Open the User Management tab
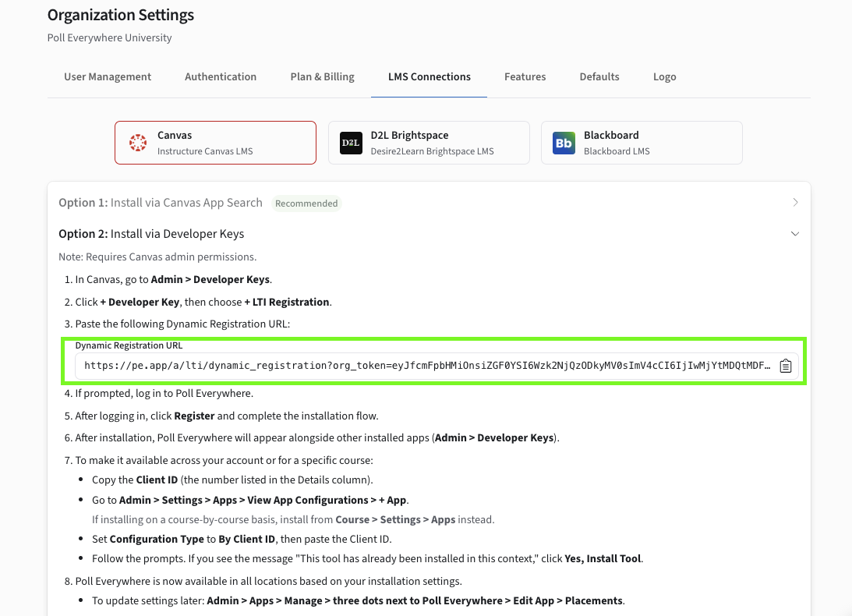The width and height of the screenshot is (852, 616). (x=108, y=76)
